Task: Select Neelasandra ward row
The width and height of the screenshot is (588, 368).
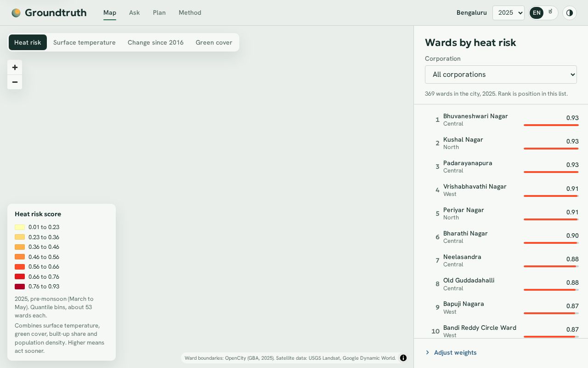Action: click(501, 260)
